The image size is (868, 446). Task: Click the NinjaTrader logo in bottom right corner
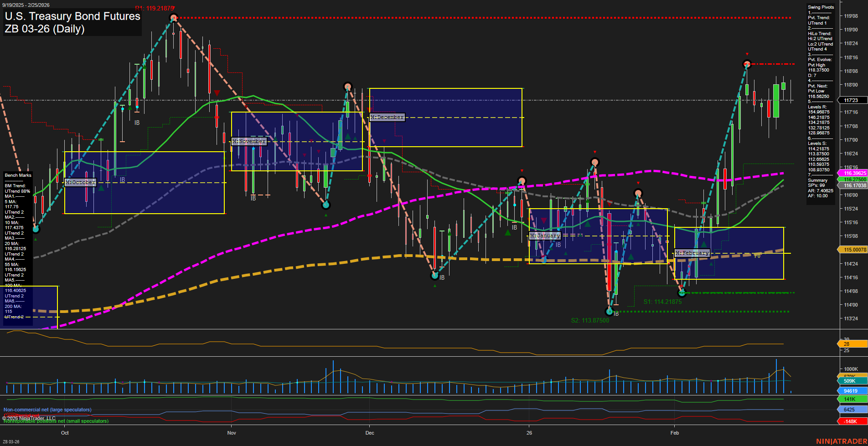click(x=841, y=441)
